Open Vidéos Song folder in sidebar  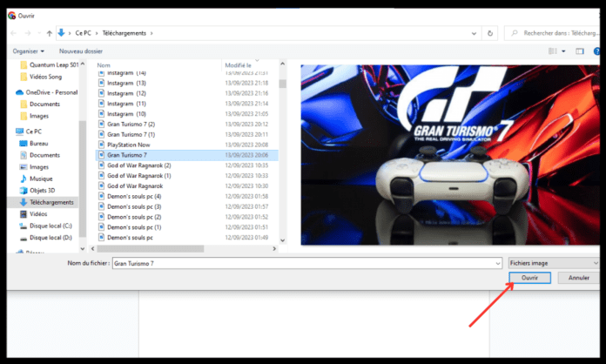(x=41, y=77)
